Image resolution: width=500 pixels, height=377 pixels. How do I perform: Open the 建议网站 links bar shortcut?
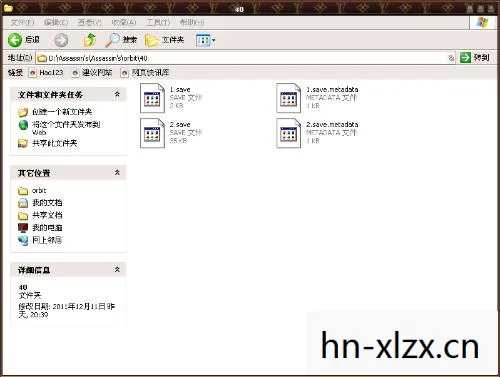coord(92,72)
